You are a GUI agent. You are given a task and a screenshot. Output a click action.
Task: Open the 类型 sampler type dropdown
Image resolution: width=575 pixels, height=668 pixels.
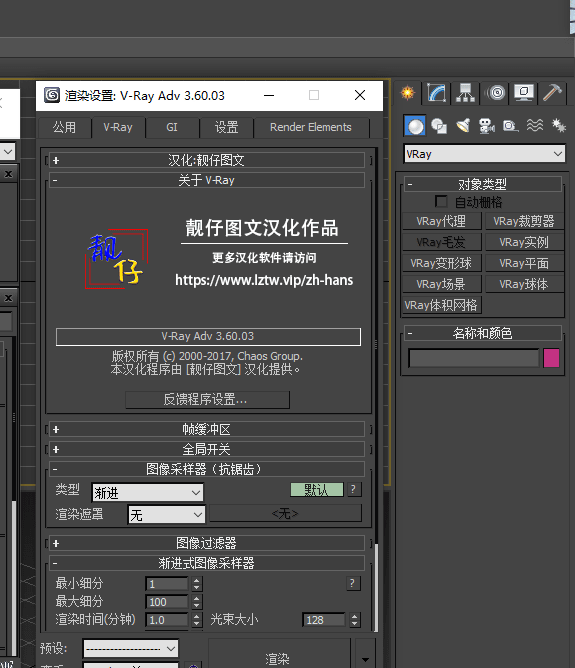tap(147, 492)
